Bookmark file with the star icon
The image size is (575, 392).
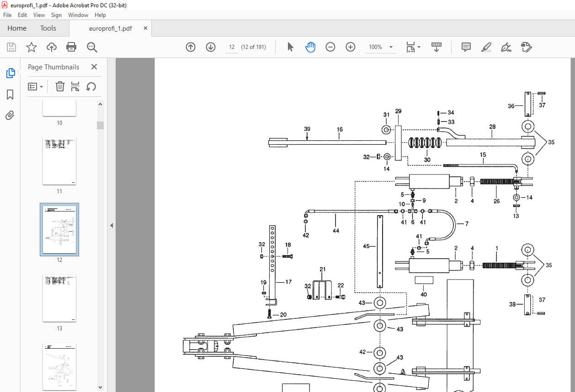point(32,47)
